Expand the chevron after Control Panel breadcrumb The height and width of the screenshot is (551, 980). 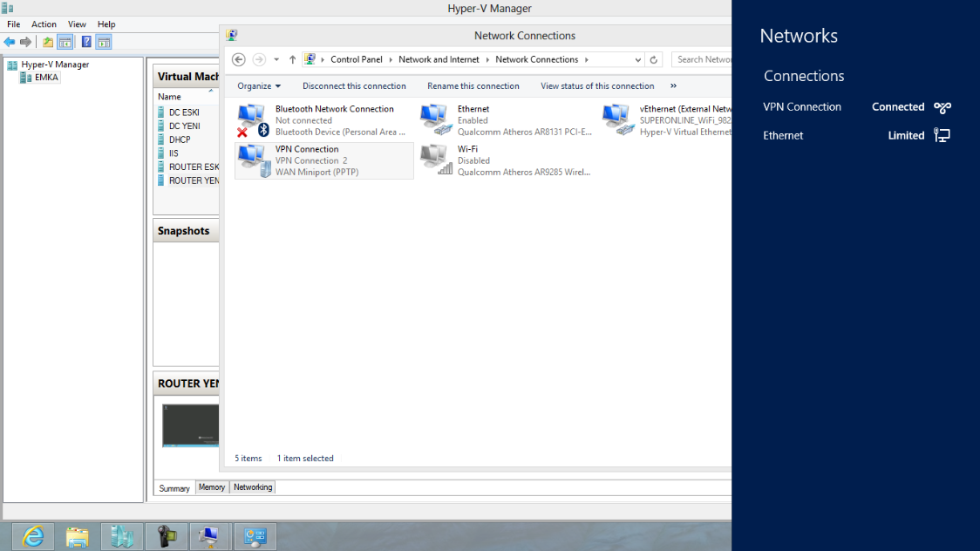point(391,59)
